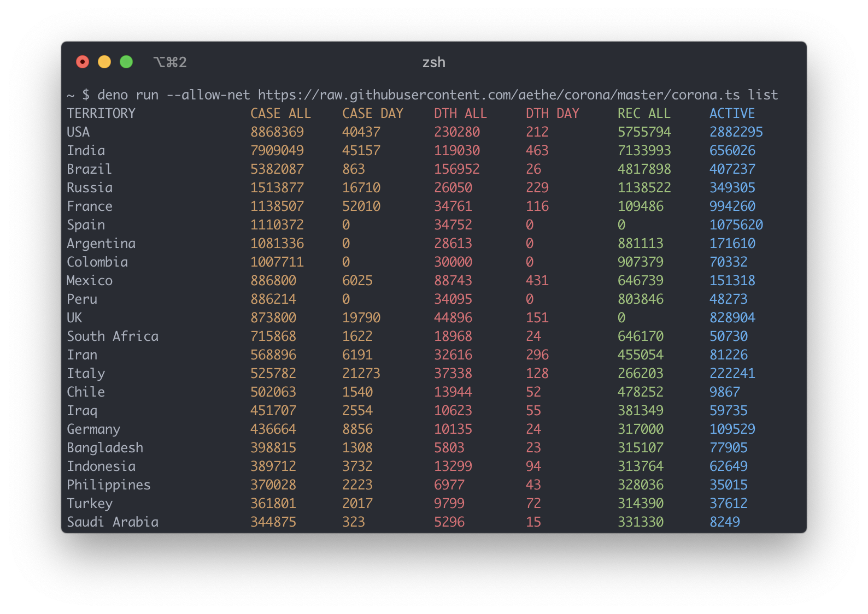Select the Indonesia territory label
Screen dimensions: 868x614
[x=101, y=467]
